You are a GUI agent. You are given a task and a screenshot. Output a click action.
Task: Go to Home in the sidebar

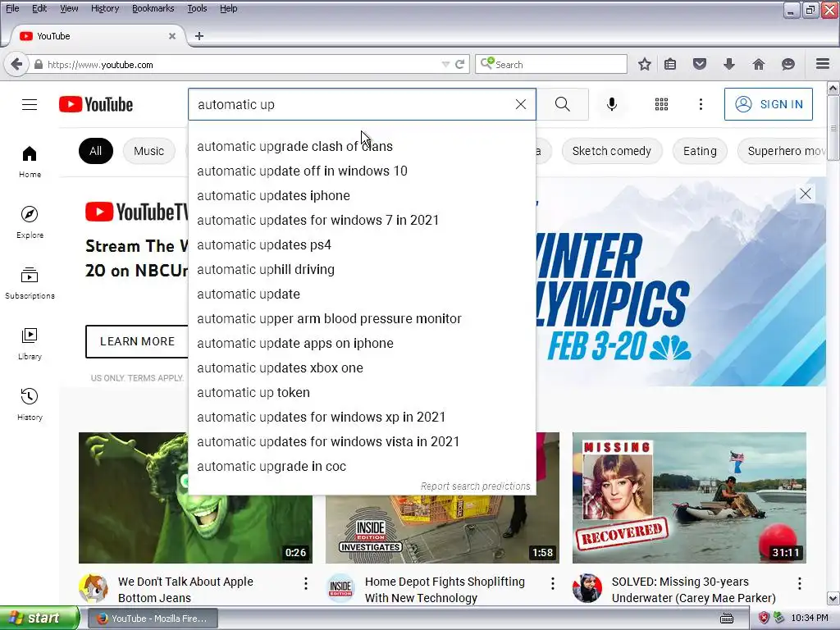[30, 162]
